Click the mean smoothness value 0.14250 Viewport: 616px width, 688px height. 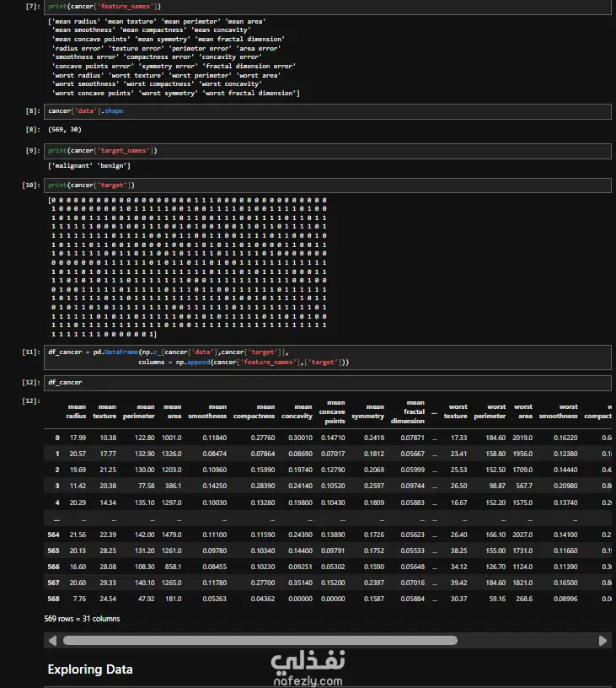(x=214, y=486)
